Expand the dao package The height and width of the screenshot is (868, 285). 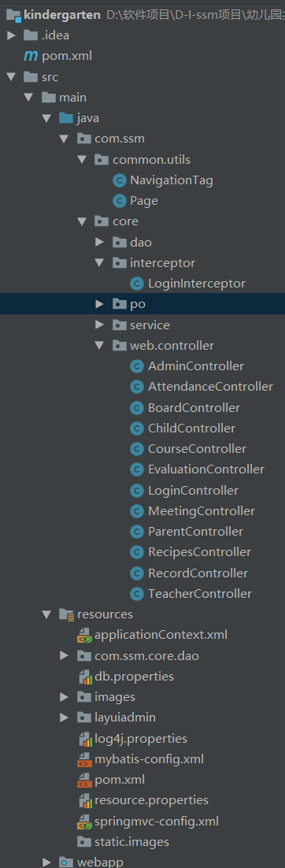tap(99, 242)
